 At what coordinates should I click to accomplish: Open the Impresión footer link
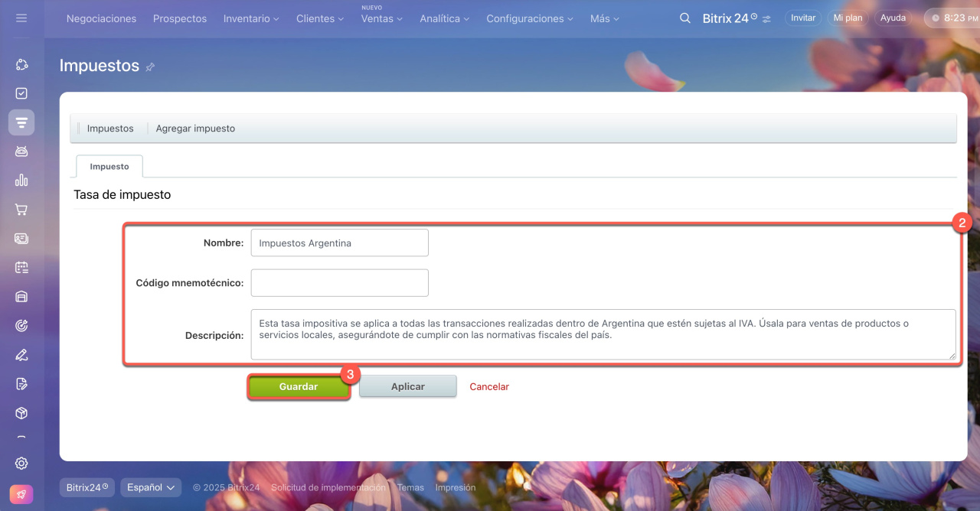(456, 487)
